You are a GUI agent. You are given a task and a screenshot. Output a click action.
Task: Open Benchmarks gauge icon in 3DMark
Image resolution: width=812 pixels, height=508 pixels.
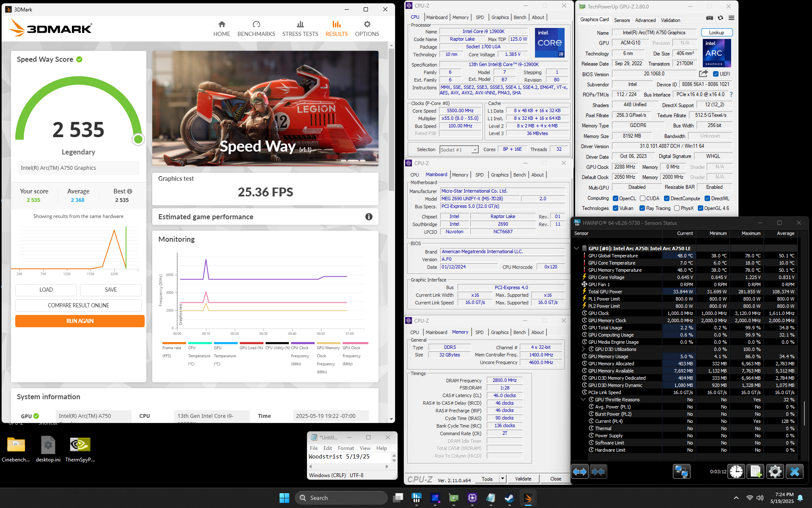click(x=256, y=25)
